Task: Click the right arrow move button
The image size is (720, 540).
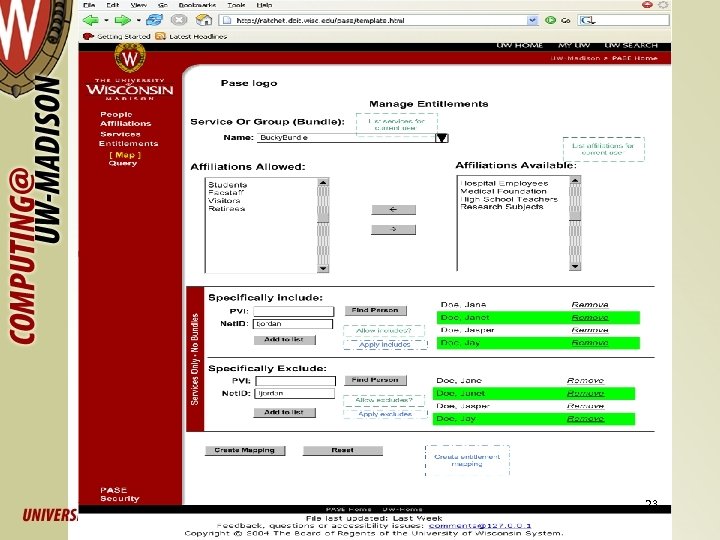Action: tap(394, 229)
